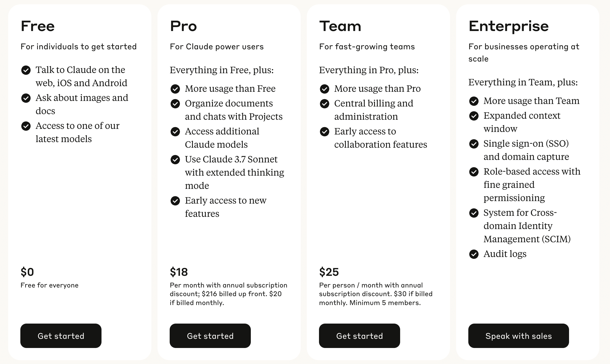The height and width of the screenshot is (364, 610).
Task: Click checkmark beside Organize documents with Projects
Action: (x=175, y=103)
